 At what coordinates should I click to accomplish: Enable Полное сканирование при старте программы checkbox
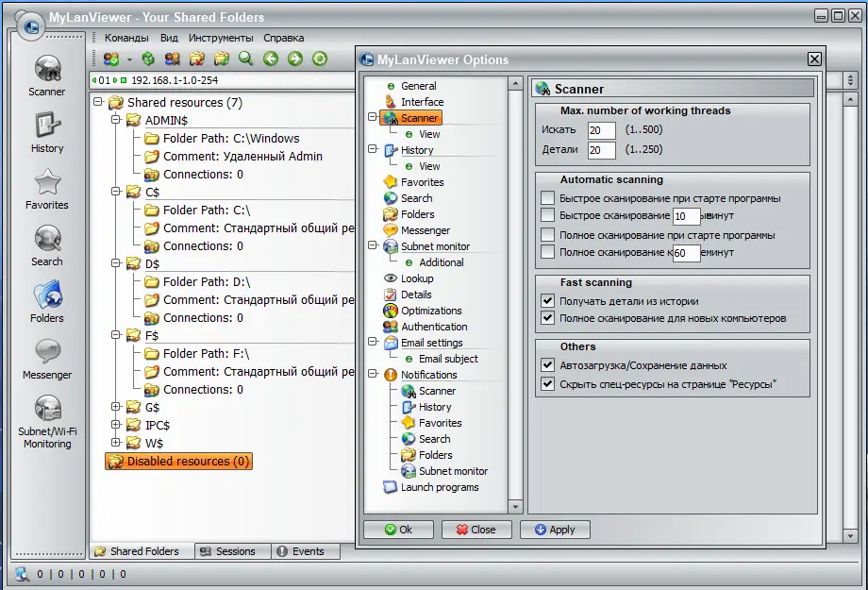point(547,235)
